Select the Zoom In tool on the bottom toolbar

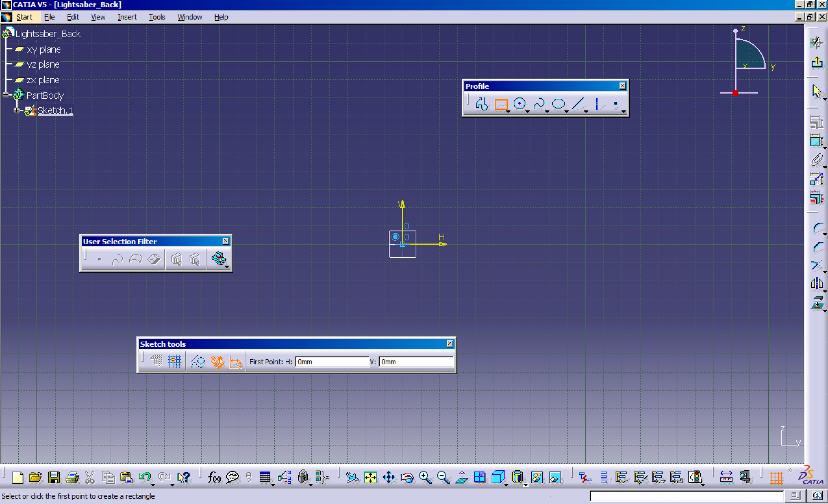coord(425,478)
